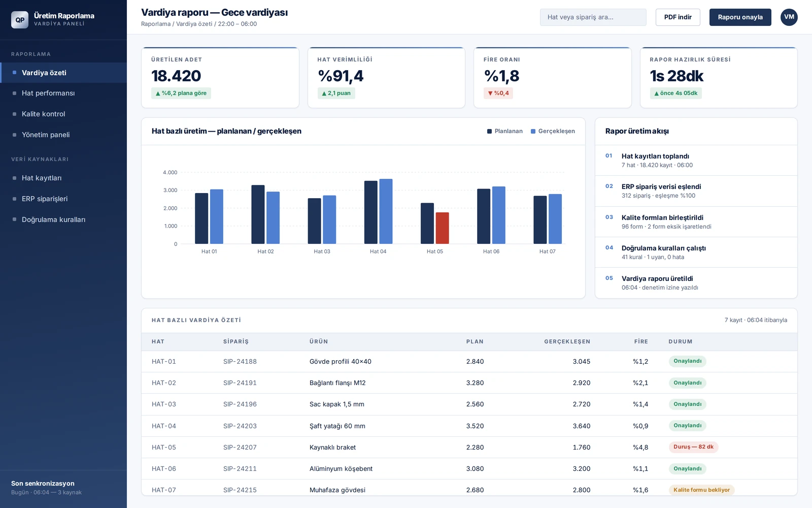Open Doğrulama kuralları

click(x=63, y=219)
